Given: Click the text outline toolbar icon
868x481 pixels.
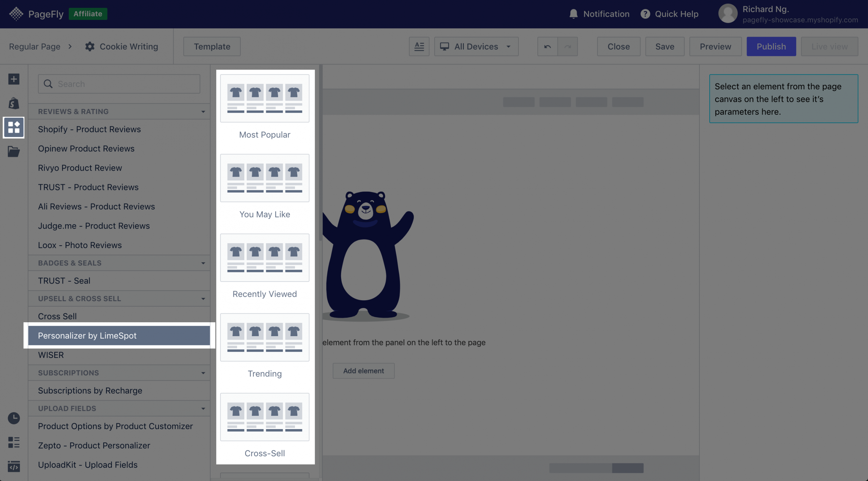Looking at the screenshot, I should coord(419,46).
